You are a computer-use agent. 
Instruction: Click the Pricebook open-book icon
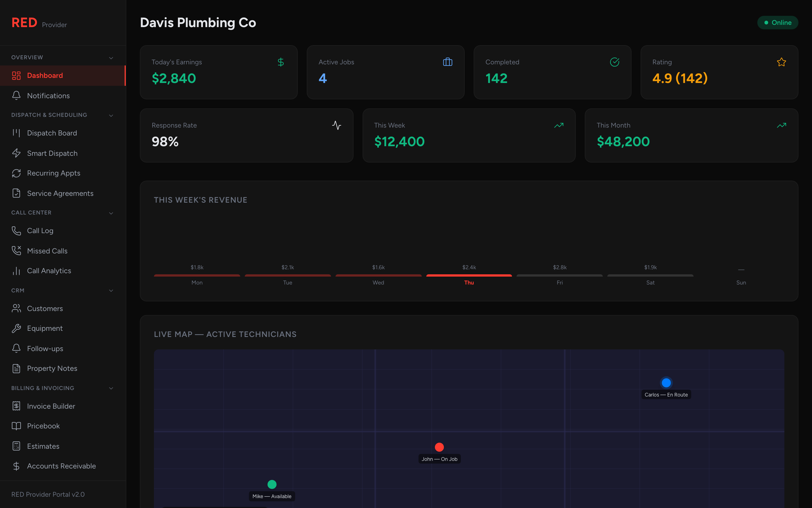point(16,426)
